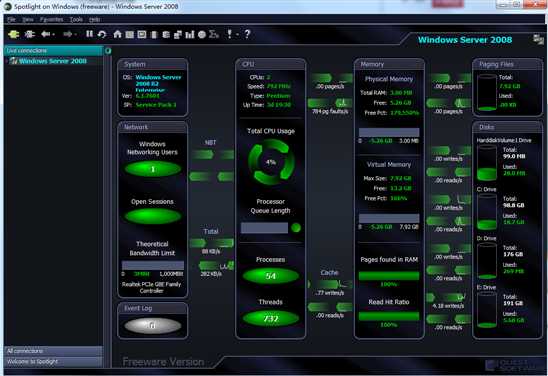548x376 pixels.
Task: Open the Favorites menu
Action: (x=51, y=20)
